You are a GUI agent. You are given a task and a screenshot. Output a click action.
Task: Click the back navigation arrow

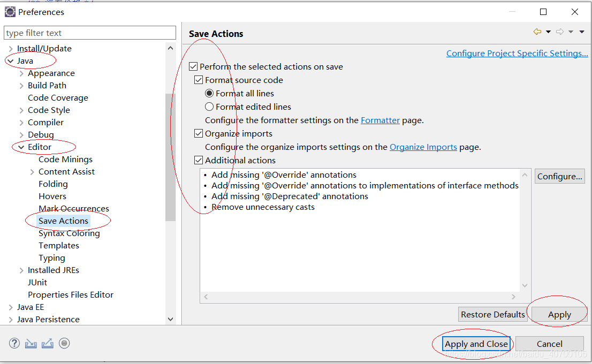(x=538, y=32)
